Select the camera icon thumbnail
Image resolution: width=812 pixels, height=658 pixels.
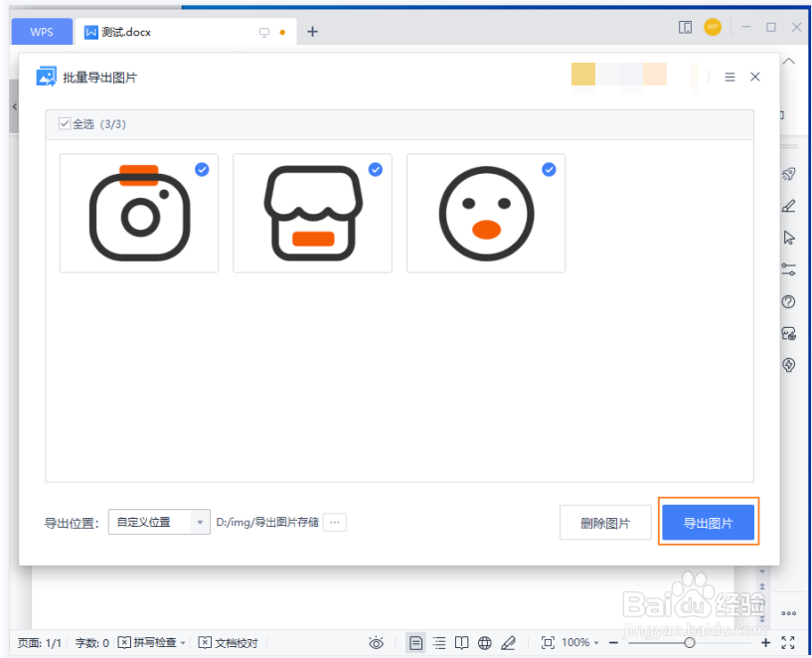[x=139, y=213]
